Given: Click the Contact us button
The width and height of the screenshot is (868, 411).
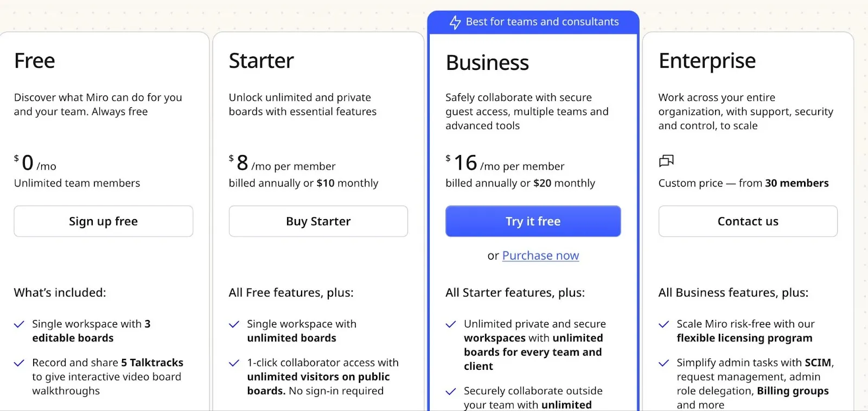Looking at the screenshot, I should pyautogui.click(x=748, y=221).
